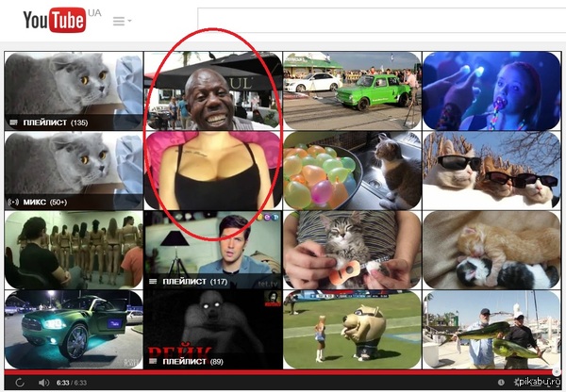Viewport: 566px width, 392px height.
Task: Open the cat mix (50+) thumbnail
Action: click(73, 171)
